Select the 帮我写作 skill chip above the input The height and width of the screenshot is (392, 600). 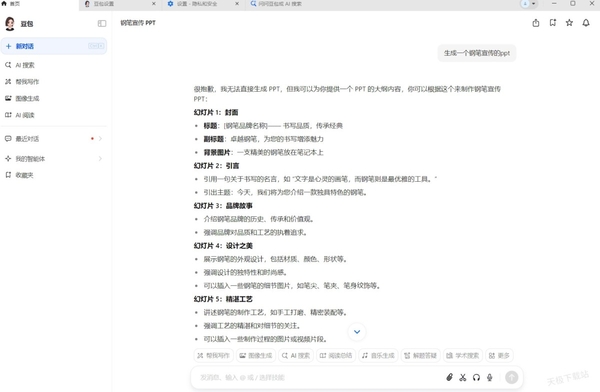pos(213,356)
